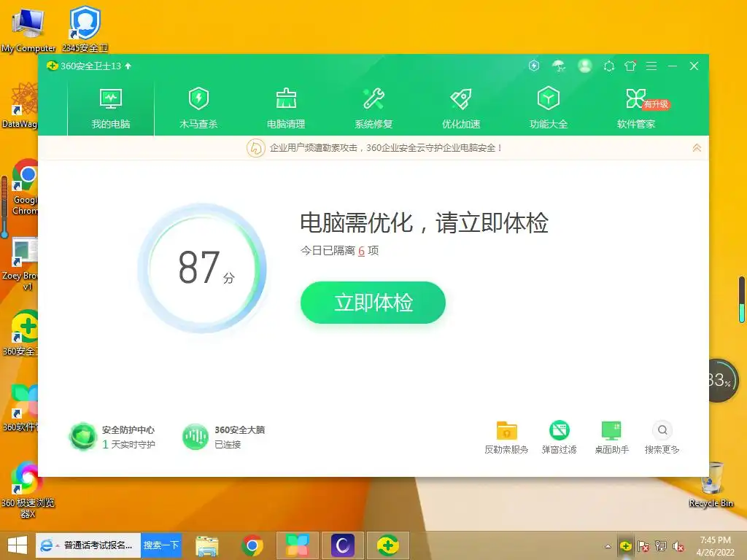Click the 360 tray icon
The width and height of the screenshot is (747, 560).
click(625, 546)
